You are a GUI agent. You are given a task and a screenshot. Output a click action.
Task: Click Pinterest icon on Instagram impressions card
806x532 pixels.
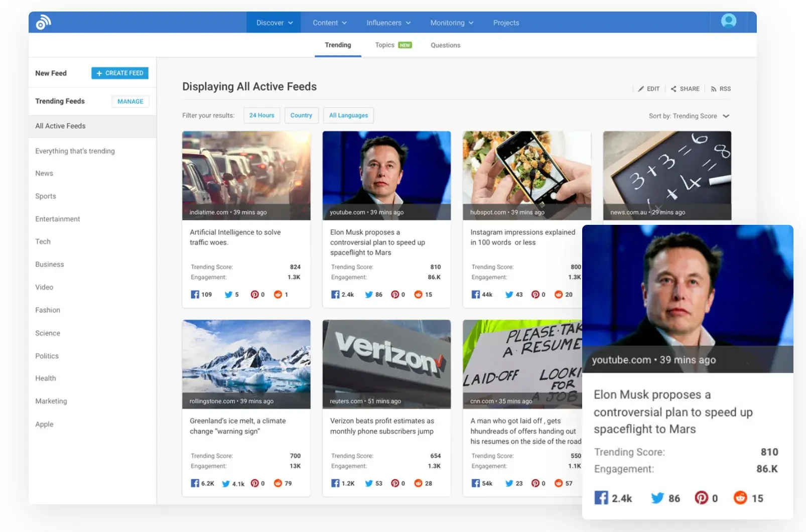tap(535, 295)
